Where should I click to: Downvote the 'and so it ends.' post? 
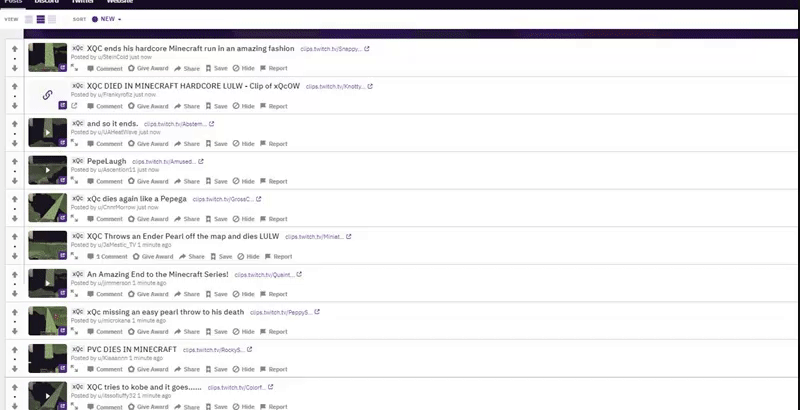[x=15, y=143]
